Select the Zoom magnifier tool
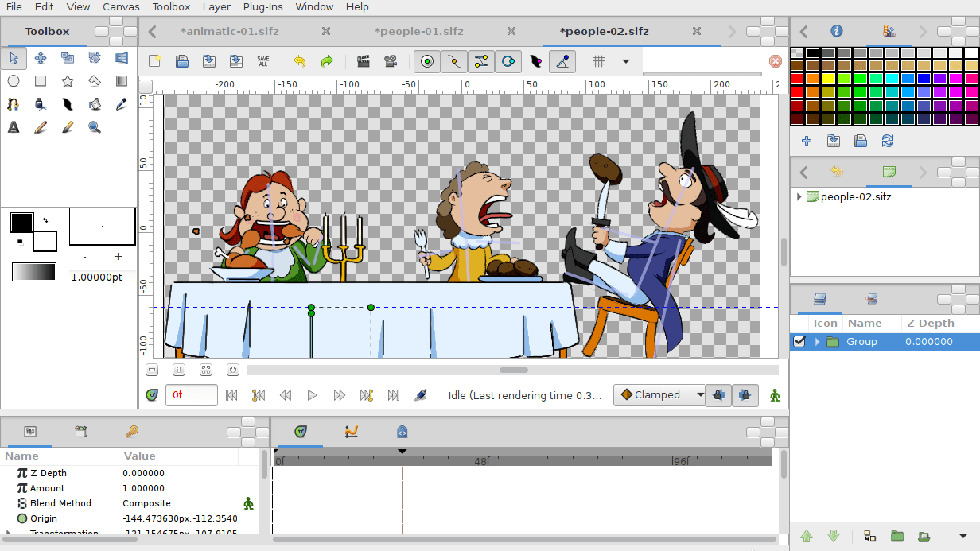This screenshot has width=980, height=551. coord(95,127)
